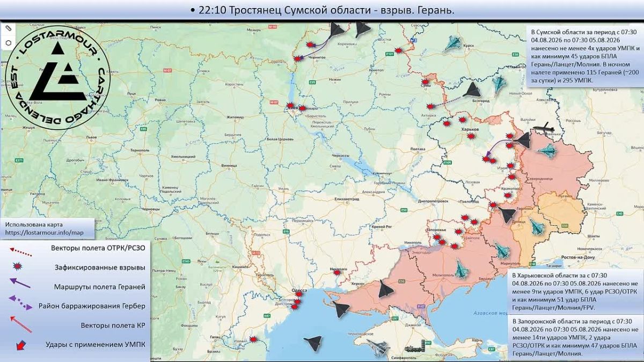Click the drone icon east of Kherson
Viewport: 644px width, 362px height.
point(387,289)
